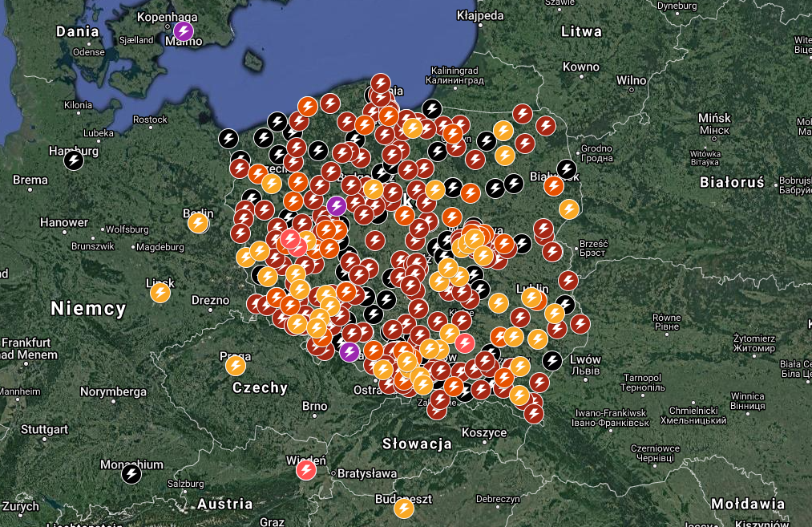
Task: Open the black lightning marker at Monachium
Action: pyautogui.click(x=131, y=473)
